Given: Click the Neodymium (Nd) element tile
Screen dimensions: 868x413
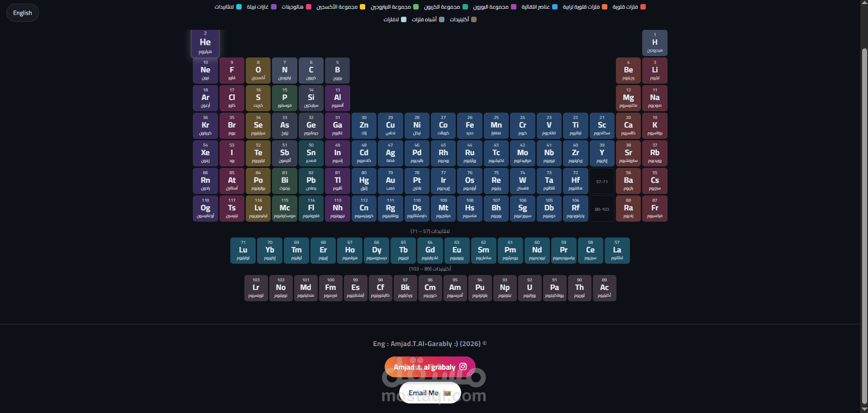Looking at the screenshot, I should click(x=537, y=251).
